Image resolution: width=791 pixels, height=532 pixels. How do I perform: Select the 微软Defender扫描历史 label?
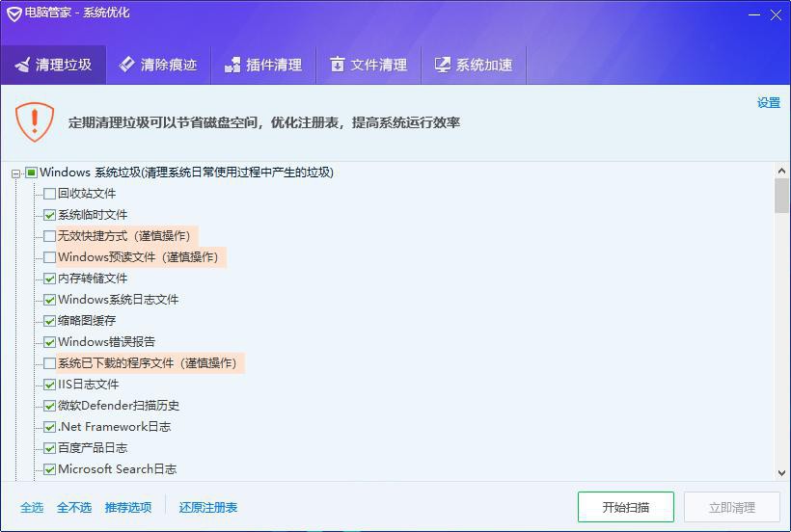[x=119, y=406]
